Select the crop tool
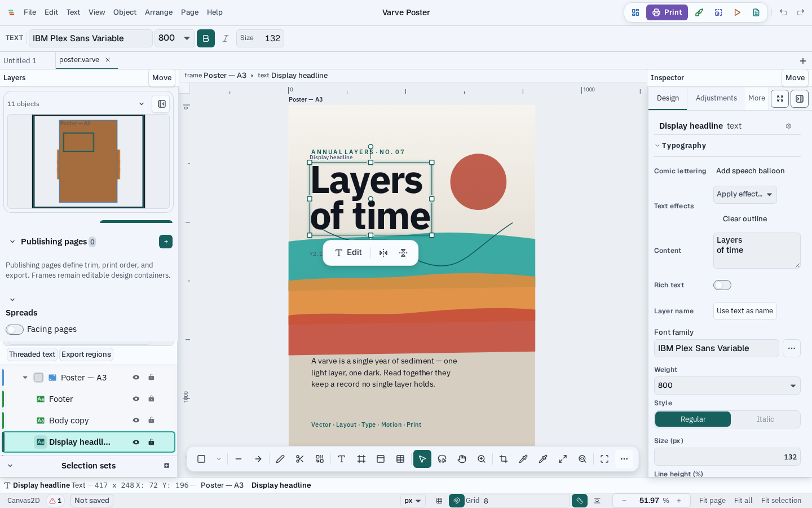812x508 pixels. coord(504,459)
